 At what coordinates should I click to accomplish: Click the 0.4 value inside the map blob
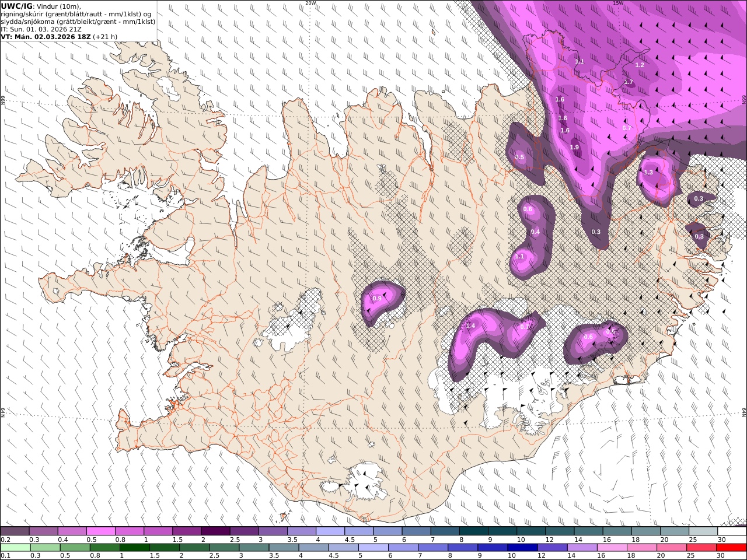pos(535,232)
